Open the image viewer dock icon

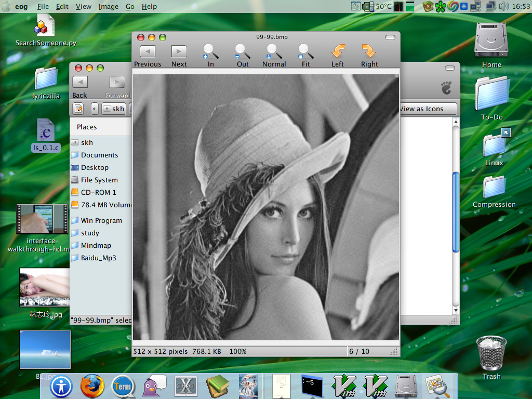pyautogui.click(x=437, y=386)
